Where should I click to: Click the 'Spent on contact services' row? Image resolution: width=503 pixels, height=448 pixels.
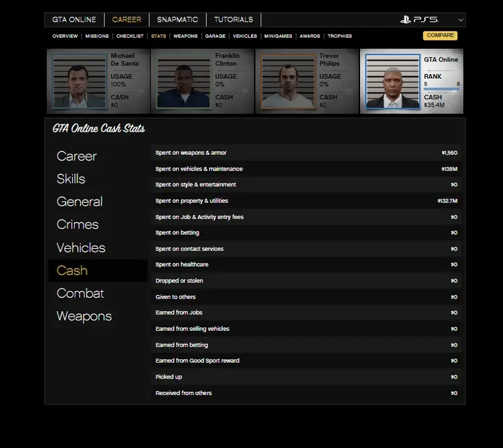coord(306,249)
